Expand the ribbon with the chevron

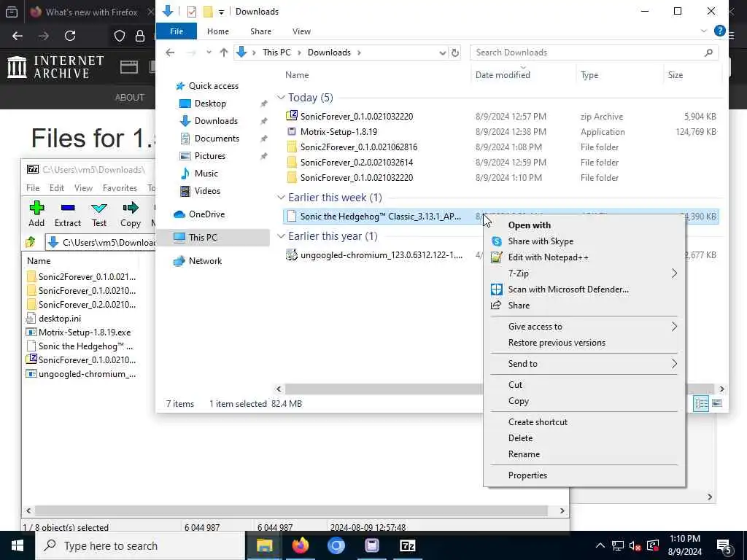point(704,31)
